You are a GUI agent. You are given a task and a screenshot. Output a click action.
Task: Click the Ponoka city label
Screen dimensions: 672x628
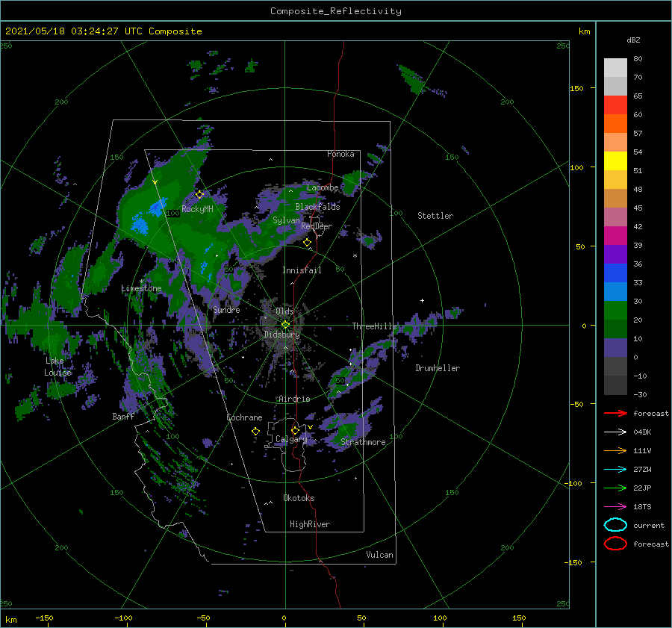point(340,154)
